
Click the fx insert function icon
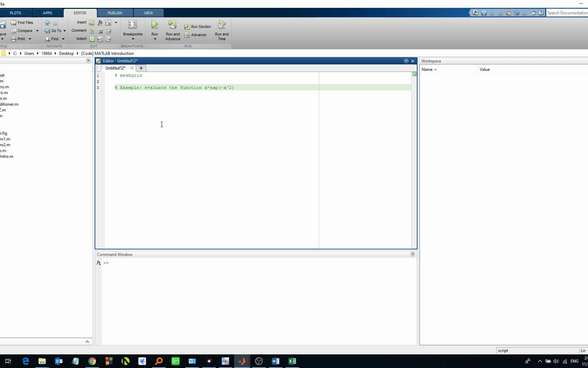100,22
